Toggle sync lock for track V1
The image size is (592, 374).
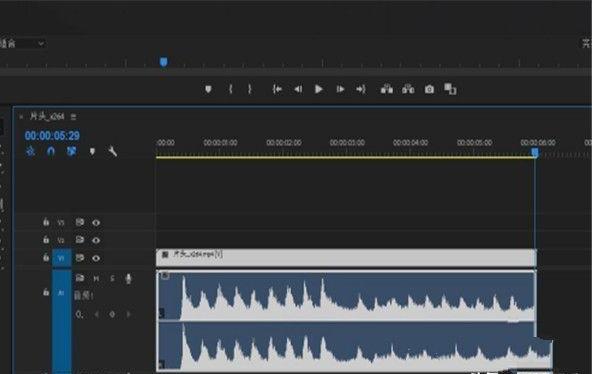click(x=80, y=258)
